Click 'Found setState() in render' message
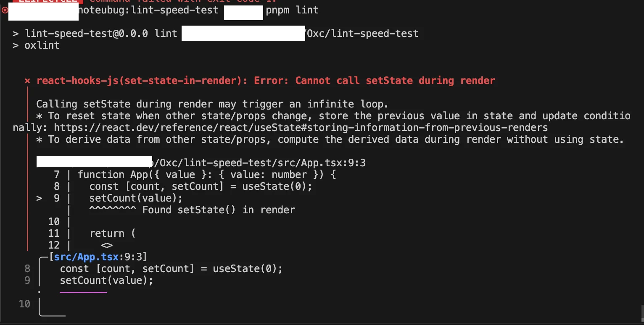644x325 pixels. 219,210
